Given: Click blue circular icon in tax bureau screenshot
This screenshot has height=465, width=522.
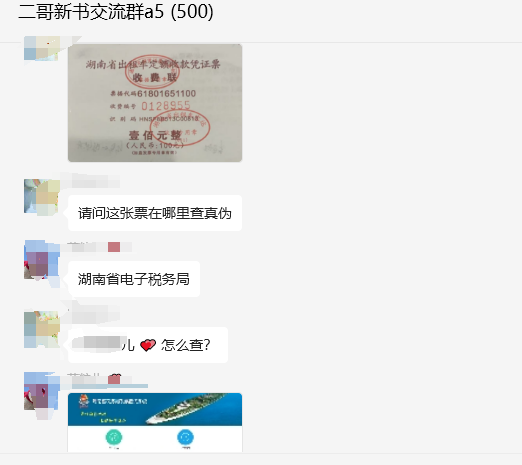Looking at the screenshot, I should coord(186,437).
